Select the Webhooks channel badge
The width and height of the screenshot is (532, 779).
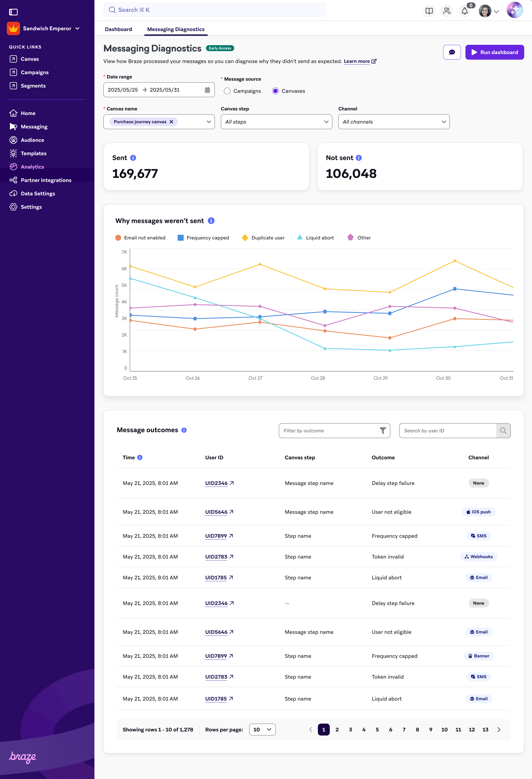(x=478, y=557)
